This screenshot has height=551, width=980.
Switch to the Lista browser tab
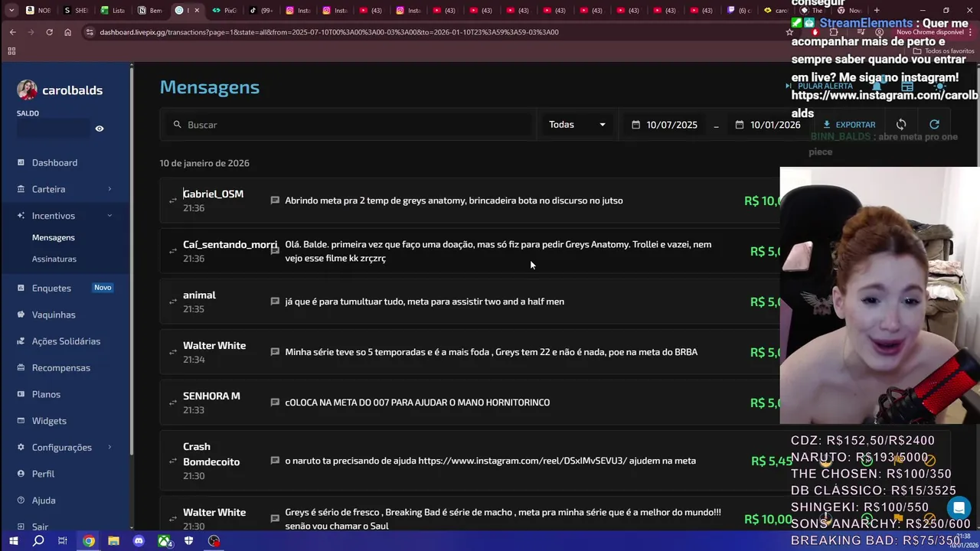[x=113, y=10]
